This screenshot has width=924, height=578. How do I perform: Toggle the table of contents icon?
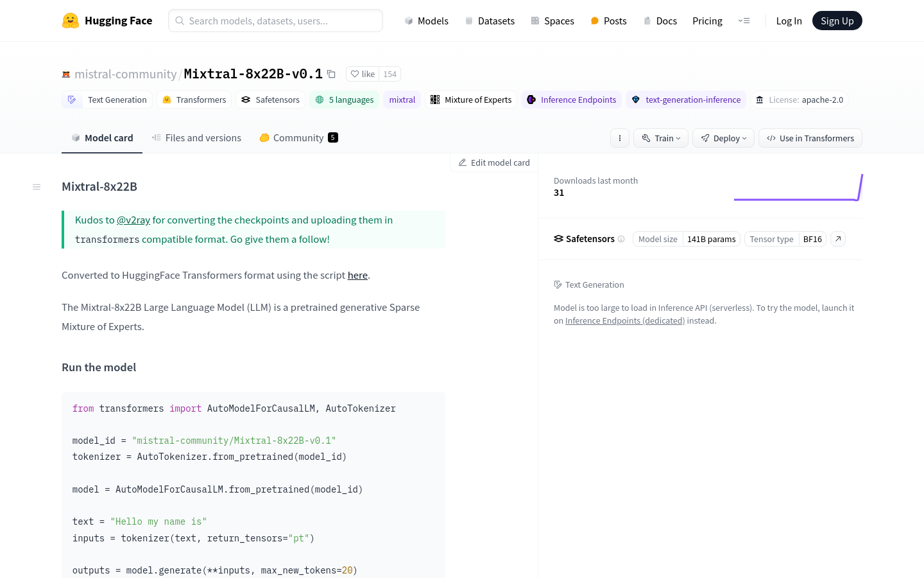[x=37, y=187]
